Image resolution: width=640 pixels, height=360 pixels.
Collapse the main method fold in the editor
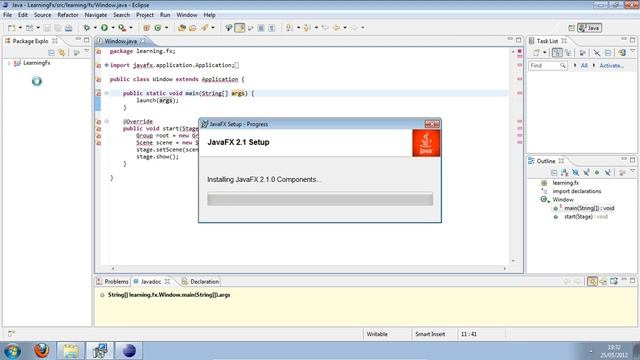click(x=107, y=93)
